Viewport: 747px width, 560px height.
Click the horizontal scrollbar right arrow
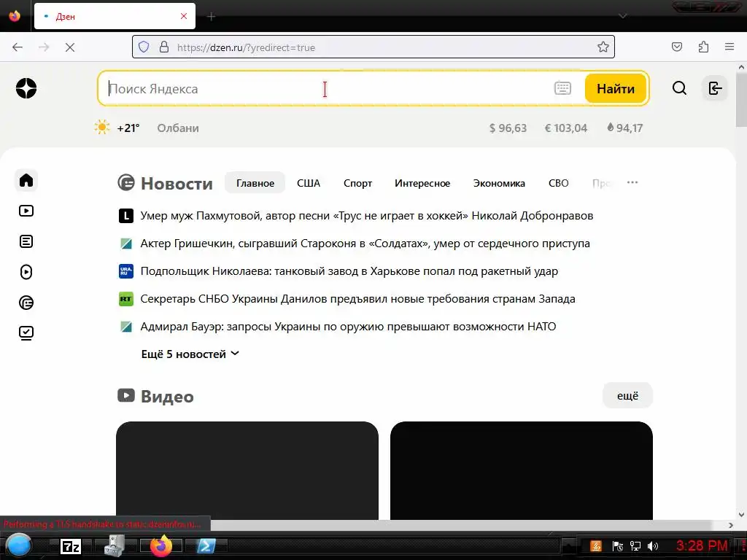(x=731, y=525)
